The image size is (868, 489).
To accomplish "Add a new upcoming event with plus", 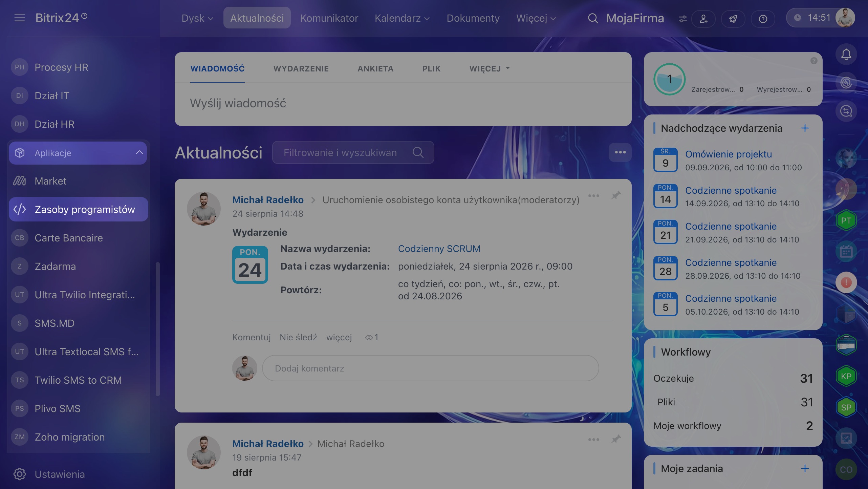I will 805,128.
